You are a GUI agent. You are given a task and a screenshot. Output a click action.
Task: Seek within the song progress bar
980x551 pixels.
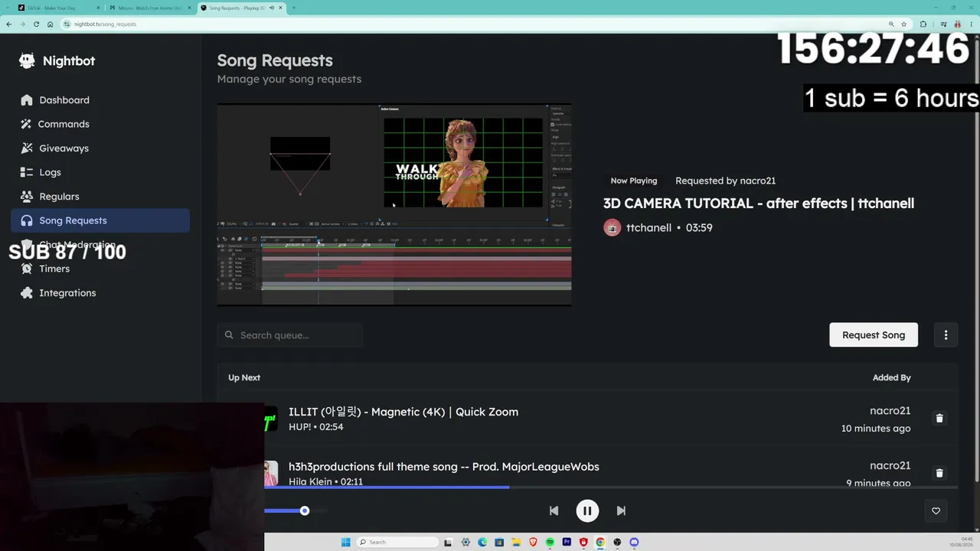pyautogui.click(x=611, y=487)
